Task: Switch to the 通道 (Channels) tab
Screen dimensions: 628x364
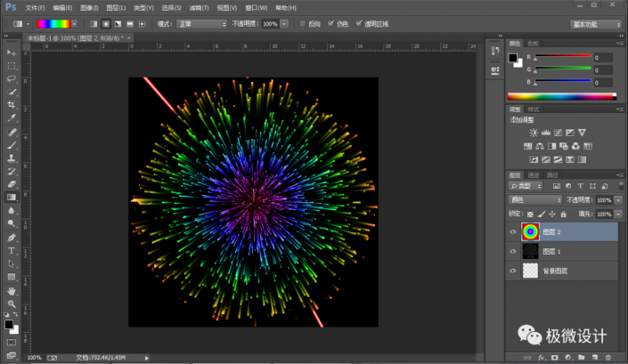Action: click(x=534, y=175)
